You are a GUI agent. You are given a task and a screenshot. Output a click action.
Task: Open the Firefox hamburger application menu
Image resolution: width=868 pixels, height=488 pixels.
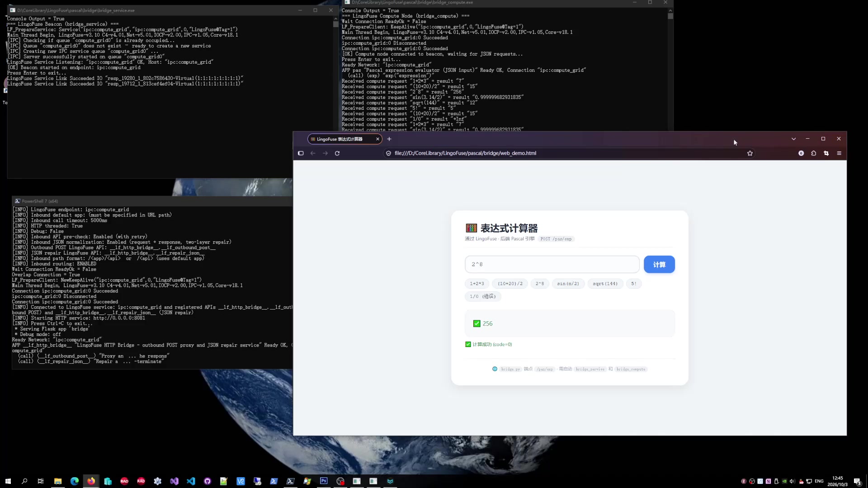839,153
